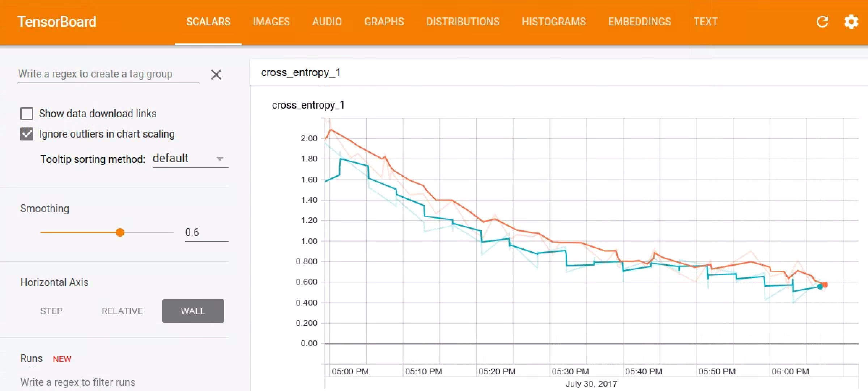Screen dimensions: 868x391
Task: Select STEP for the horizontal axis
Action: [x=51, y=311]
